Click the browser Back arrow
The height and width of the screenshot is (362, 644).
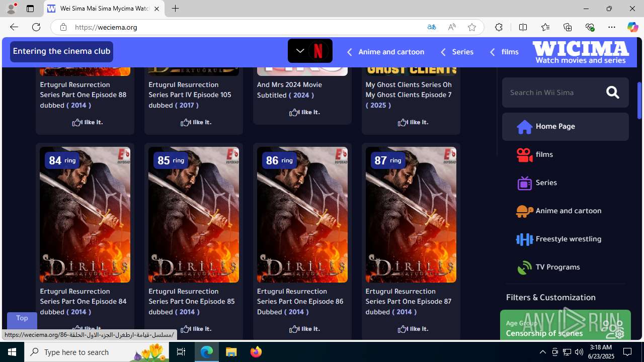click(14, 27)
